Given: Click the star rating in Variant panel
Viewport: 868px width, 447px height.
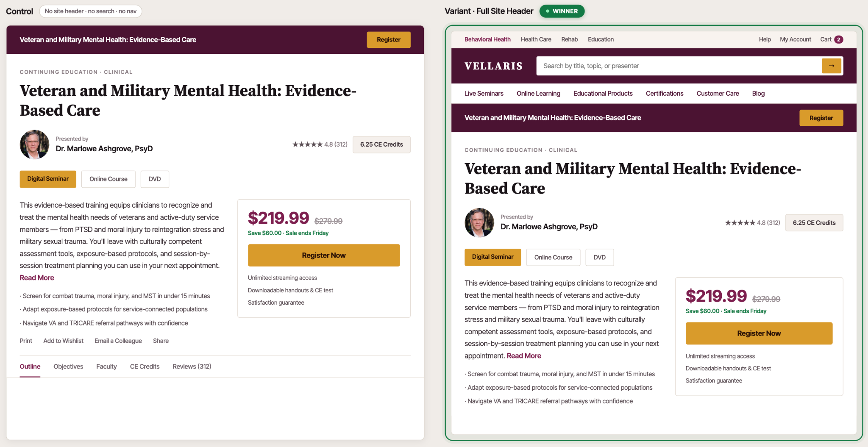Looking at the screenshot, I should click(752, 223).
